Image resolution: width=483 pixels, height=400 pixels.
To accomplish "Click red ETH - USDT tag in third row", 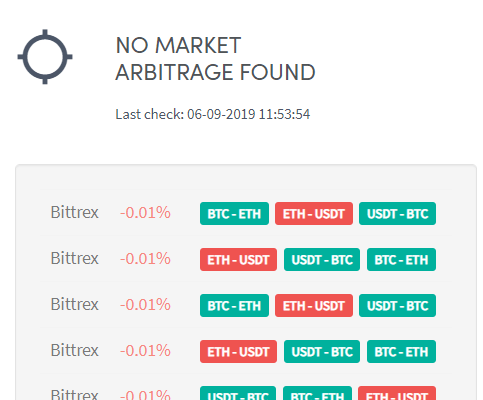I will [314, 305].
